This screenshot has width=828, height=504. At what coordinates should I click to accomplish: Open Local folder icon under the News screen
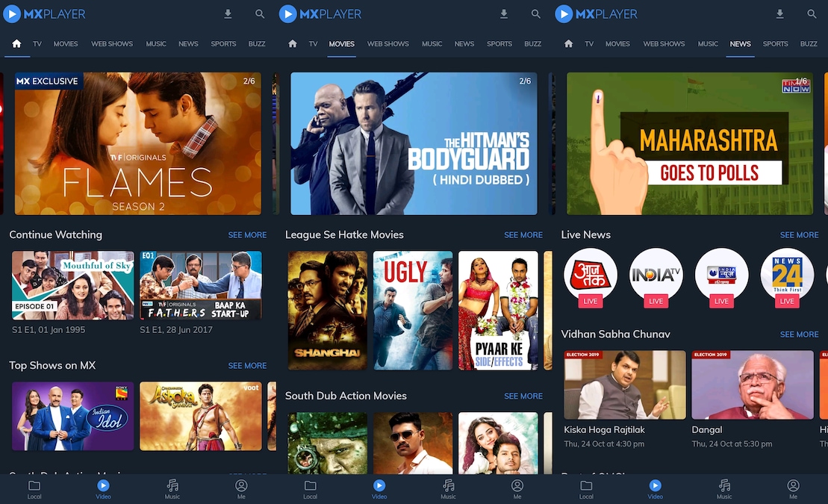click(586, 489)
